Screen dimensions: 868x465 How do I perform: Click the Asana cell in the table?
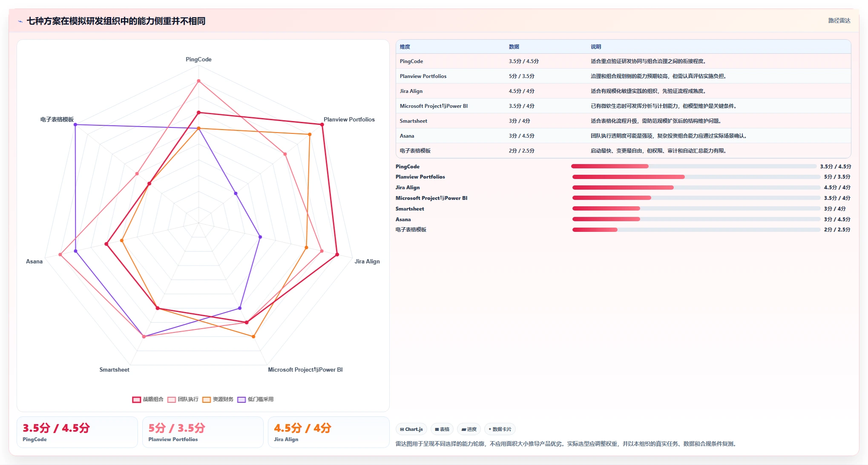[407, 136]
